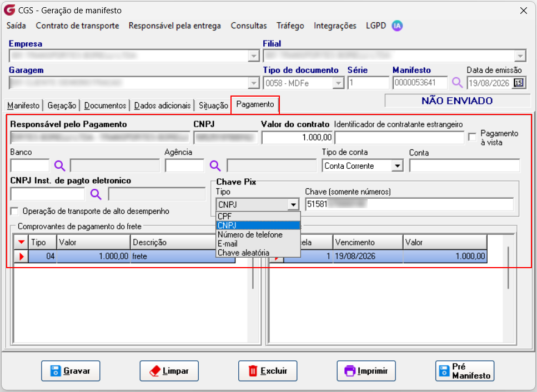Click the red triangle header in comprovantes grid
The width and height of the screenshot is (537, 392).
pyautogui.click(x=21, y=242)
